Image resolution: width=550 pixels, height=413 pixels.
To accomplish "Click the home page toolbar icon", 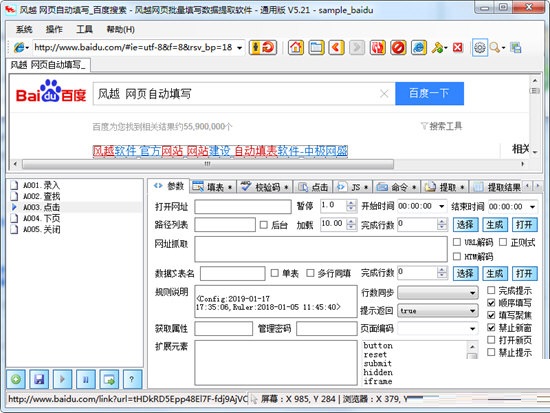I will tap(295, 47).
